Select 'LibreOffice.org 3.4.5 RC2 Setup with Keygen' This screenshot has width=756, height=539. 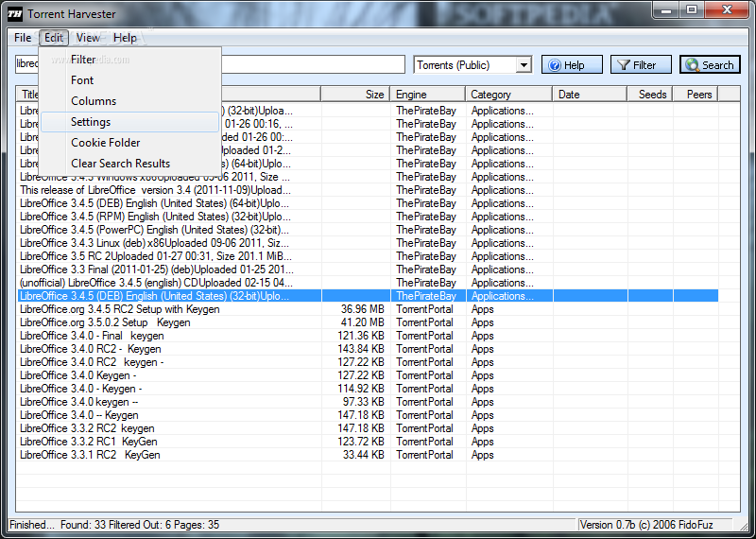368,309
